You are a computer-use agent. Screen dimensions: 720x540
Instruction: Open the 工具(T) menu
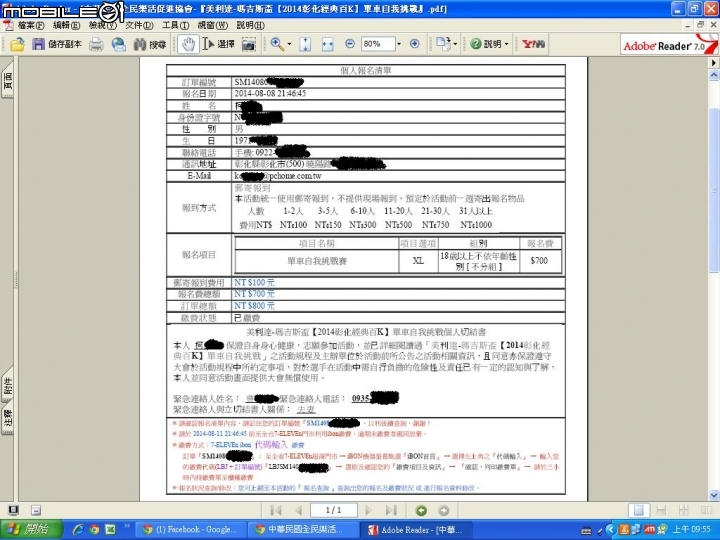175,25
